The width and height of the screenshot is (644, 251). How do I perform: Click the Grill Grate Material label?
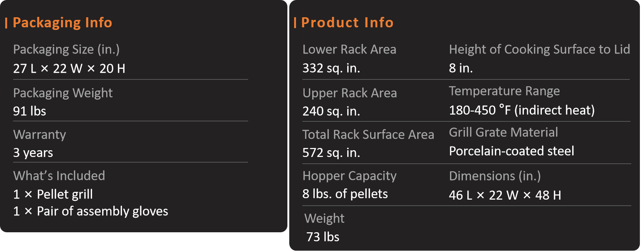pyautogui.click(x=503, y=132)
